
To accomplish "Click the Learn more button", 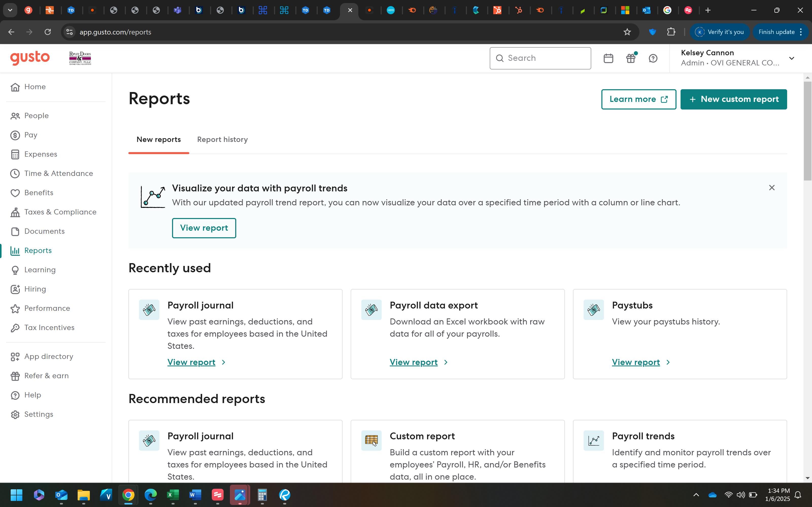I will (x=638, y=99).
